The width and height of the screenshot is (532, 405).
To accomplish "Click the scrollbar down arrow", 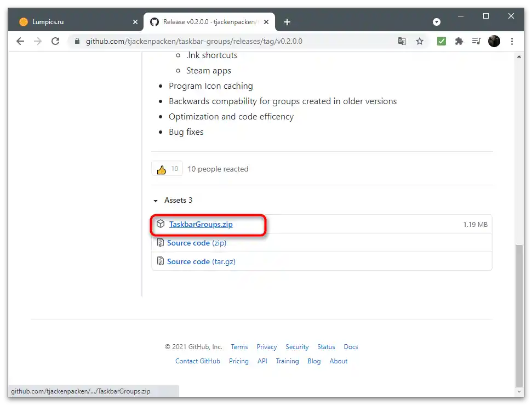I will coord(519,392).
